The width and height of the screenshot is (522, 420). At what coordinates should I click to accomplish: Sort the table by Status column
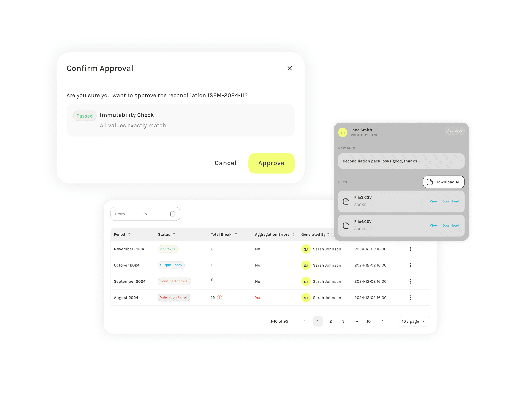coord(174,235)
